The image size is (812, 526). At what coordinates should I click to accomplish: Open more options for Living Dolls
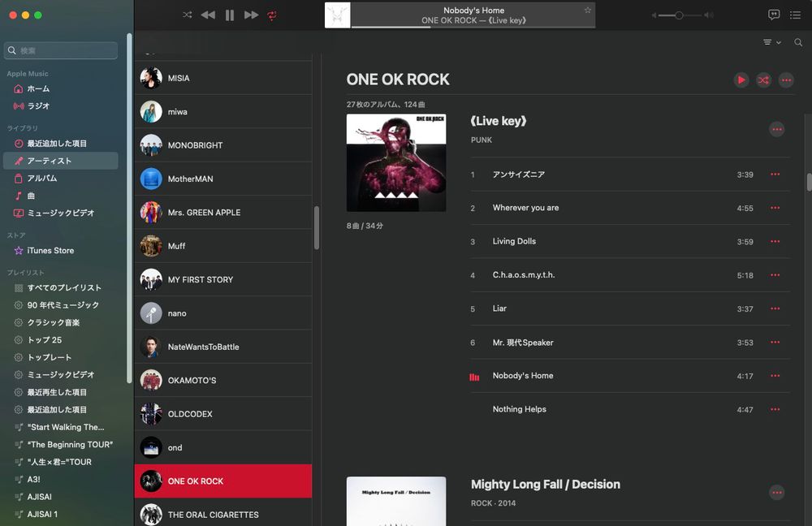775,241
